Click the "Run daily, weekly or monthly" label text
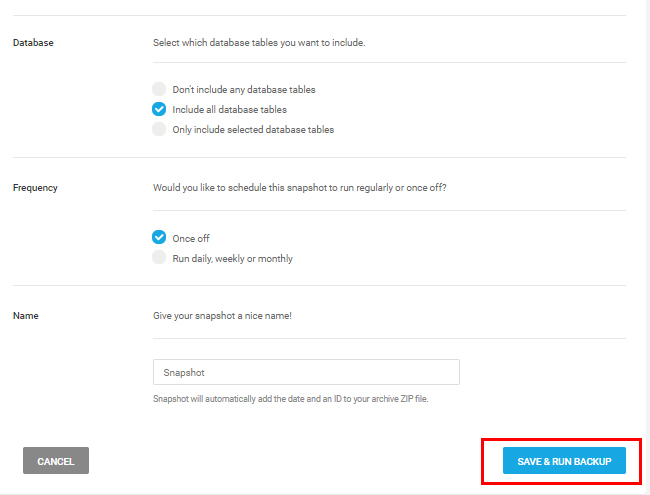650x495 pixels. 233,259
